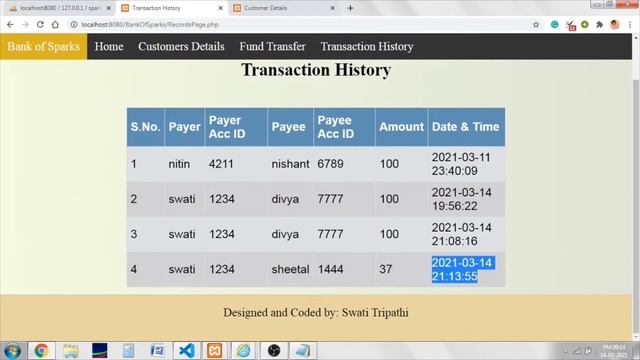The image size is (640, 360).
Task: Click the system tray clock
Action: (614, 351)
